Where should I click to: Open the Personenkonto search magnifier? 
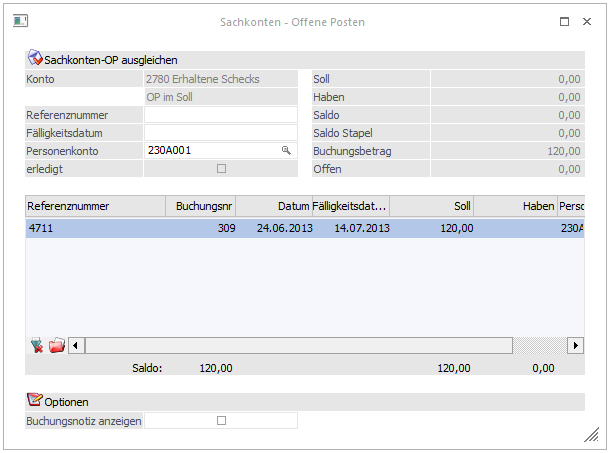pyautogui.click(x=286, y=150)
